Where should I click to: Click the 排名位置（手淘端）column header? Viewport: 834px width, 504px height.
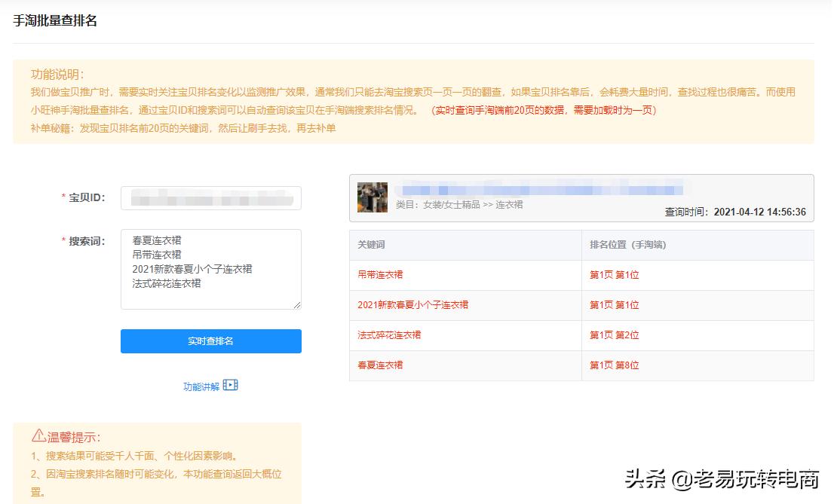click(x=628, y=246)
